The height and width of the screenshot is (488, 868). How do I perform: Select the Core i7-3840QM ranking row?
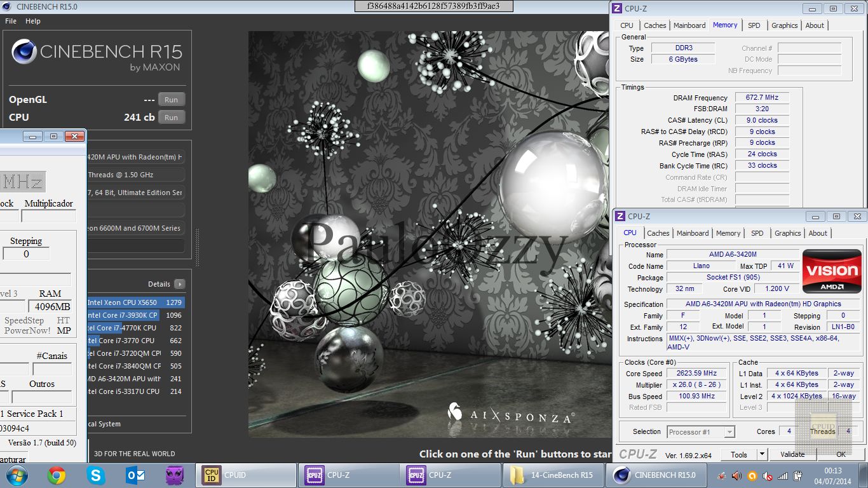(136, 366)
